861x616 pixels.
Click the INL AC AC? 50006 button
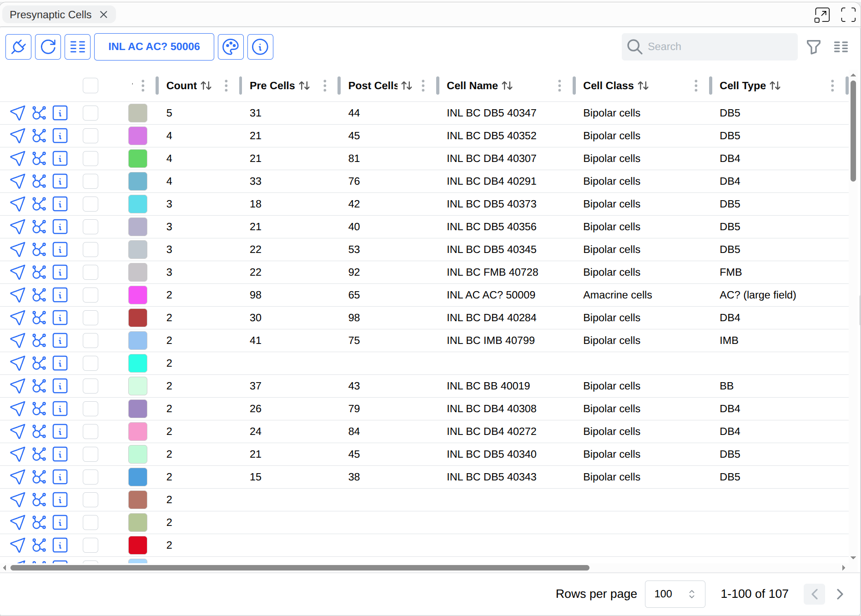click(154, 46)
